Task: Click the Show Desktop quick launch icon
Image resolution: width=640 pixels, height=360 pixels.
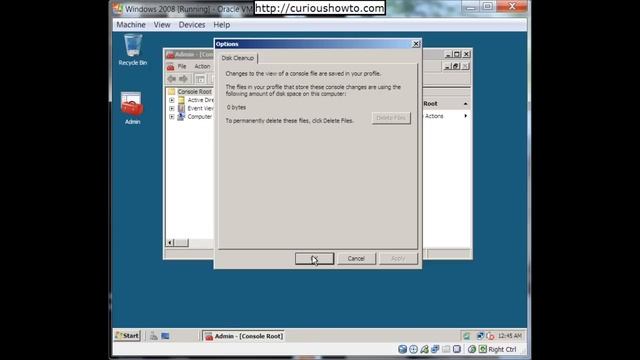Action: coord(165,336)
